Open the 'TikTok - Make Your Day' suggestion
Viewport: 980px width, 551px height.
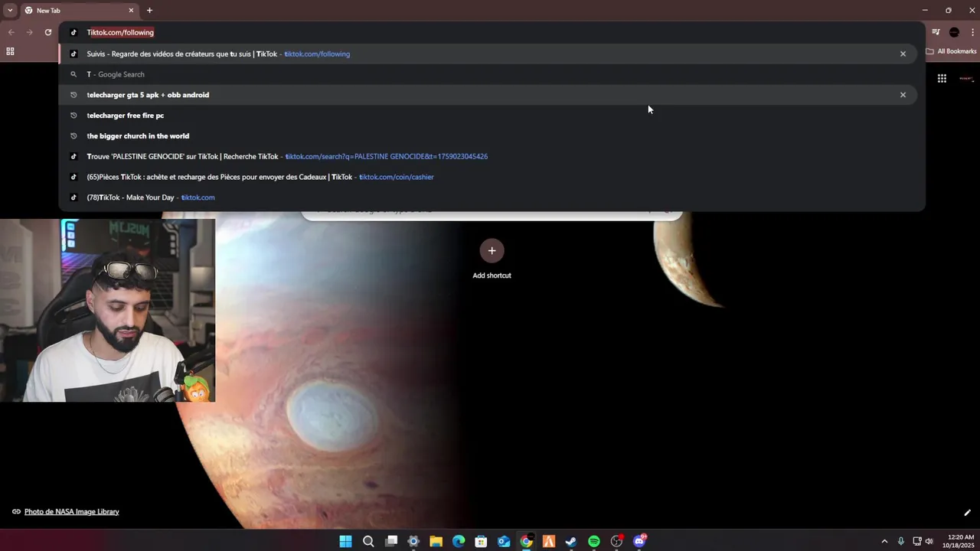click(488, 197)
